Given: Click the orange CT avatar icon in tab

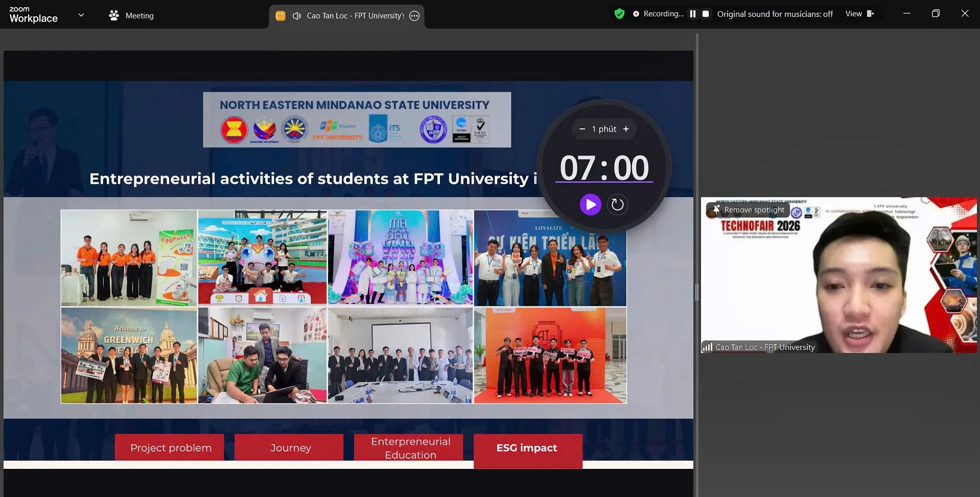Looking at the screenshot, I should (x=280, y=16).
